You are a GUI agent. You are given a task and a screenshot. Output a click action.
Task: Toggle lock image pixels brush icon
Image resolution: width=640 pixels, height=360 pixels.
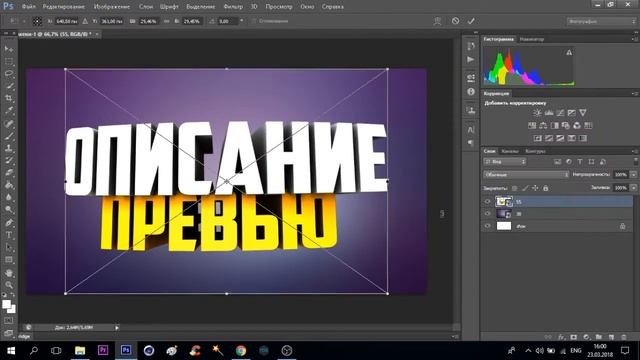(525, 188)
